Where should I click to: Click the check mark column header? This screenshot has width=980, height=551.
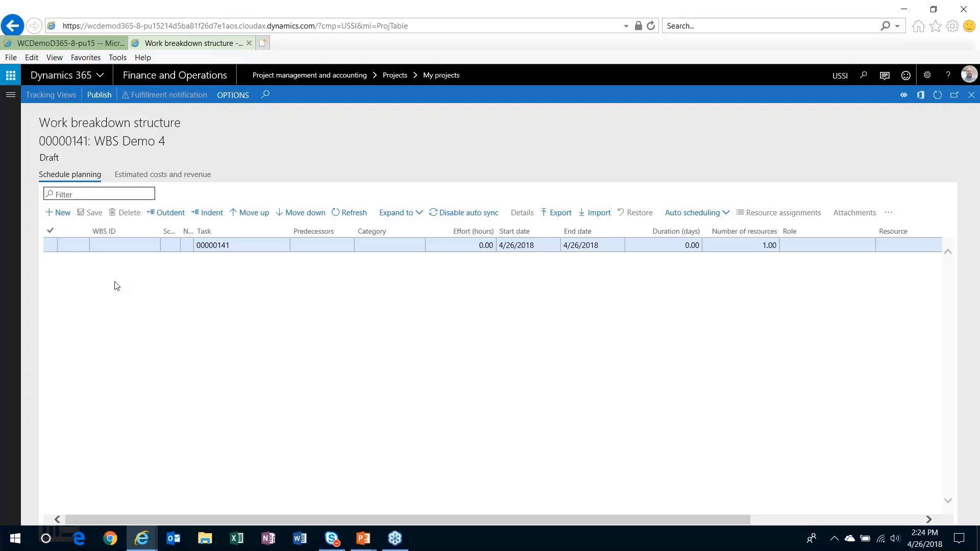pyautogui.click(x=50, y=231)
